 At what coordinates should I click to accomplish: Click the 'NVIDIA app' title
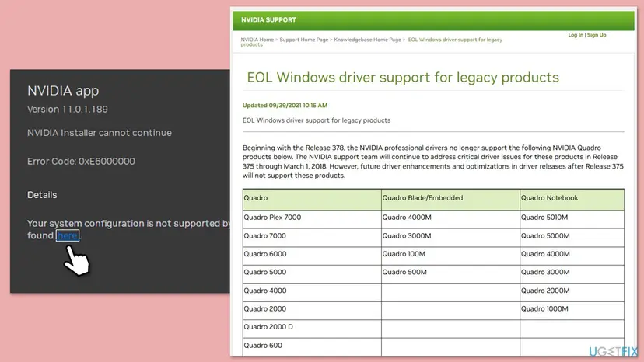click(63, 91)
